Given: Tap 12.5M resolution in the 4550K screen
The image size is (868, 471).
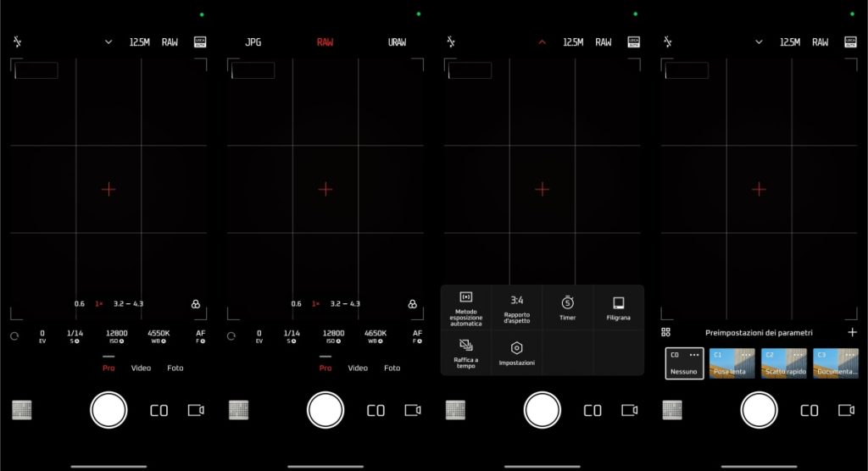Looking at the screenshot, I should coord(140,42).
